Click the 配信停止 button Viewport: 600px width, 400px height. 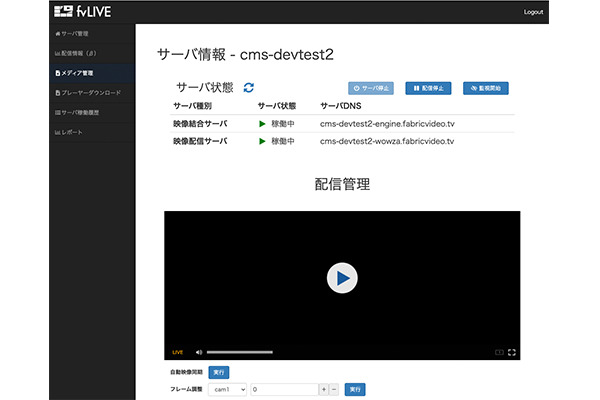click(x=429, y=88)
